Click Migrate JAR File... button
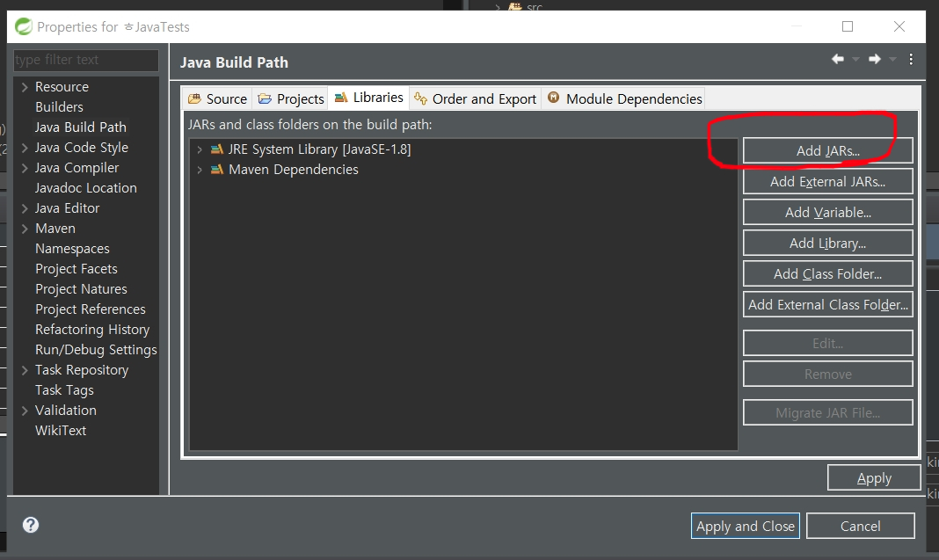939x560 pixels. [827, 412]
